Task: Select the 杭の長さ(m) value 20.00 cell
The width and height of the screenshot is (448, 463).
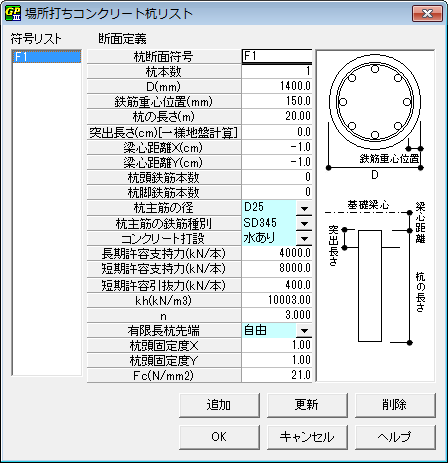Action: (x=277, y=116)
